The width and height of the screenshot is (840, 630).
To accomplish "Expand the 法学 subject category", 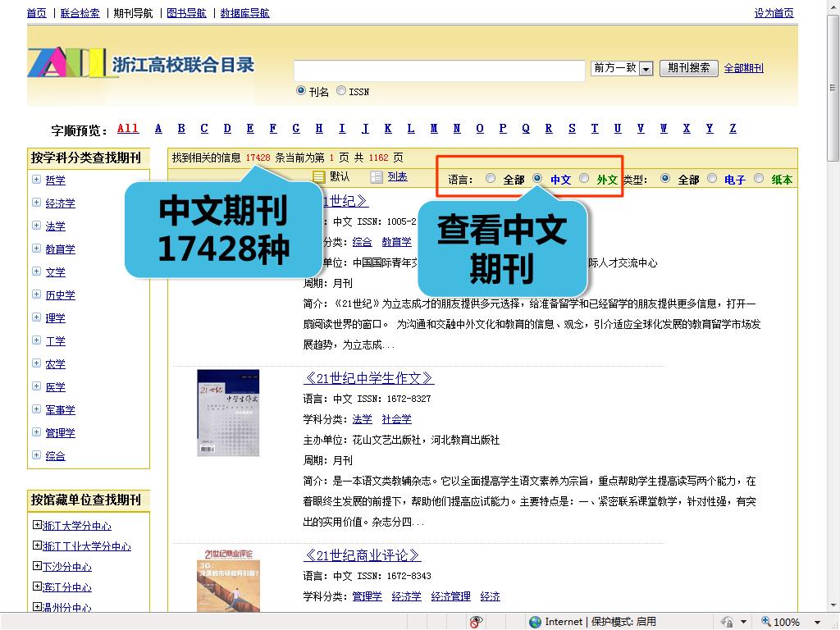I will pos(36,226).
